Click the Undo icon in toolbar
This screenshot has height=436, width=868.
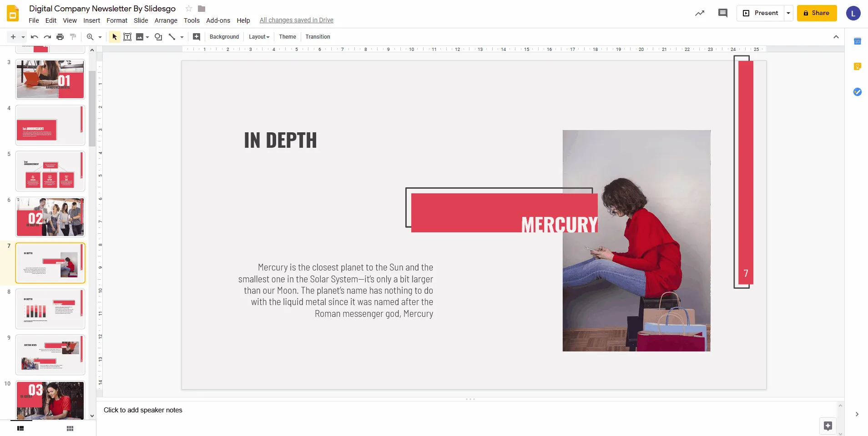[34, 37]
